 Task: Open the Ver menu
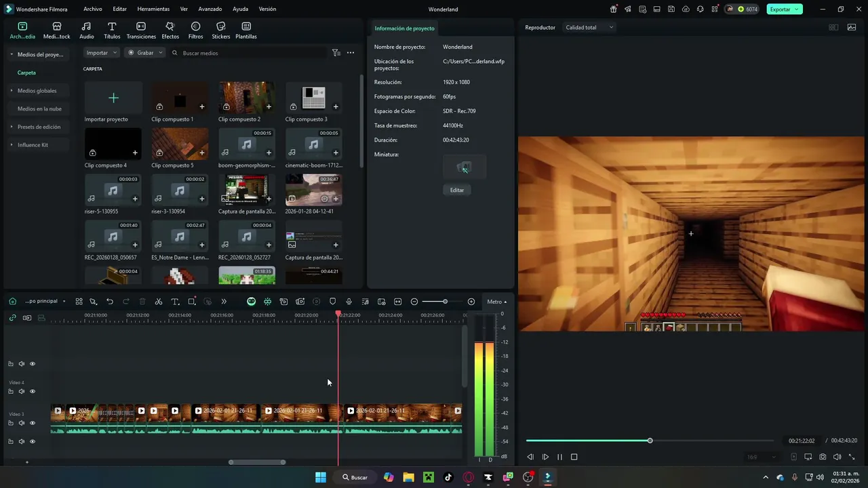184,9
